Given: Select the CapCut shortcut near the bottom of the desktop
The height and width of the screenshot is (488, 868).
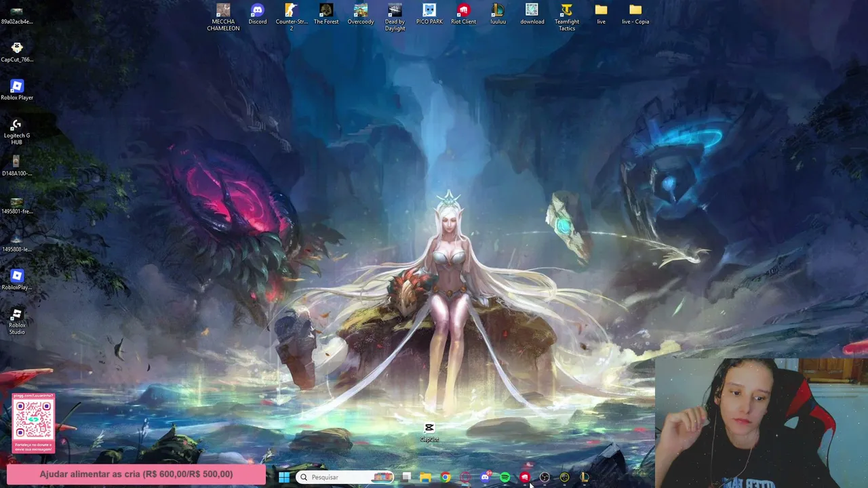Looking at the screenshot, I should pyautogui.click(x=429, y=432).
